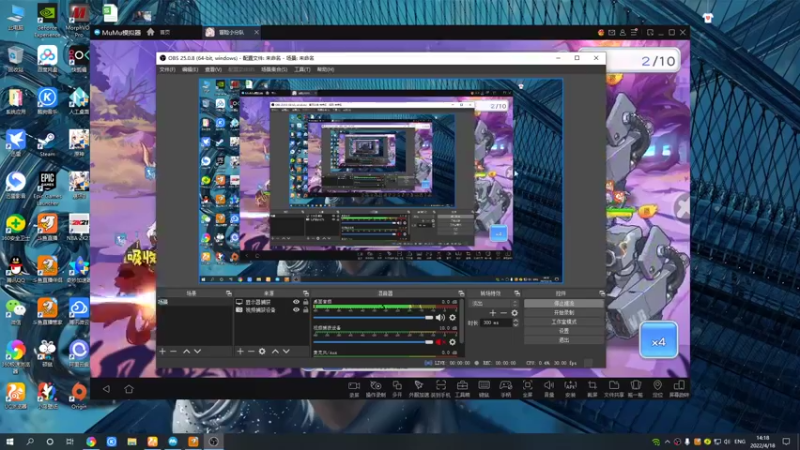Open MuMu file sharing folder icon
This screenshot has width=800, height=450.
coord(614,386)
